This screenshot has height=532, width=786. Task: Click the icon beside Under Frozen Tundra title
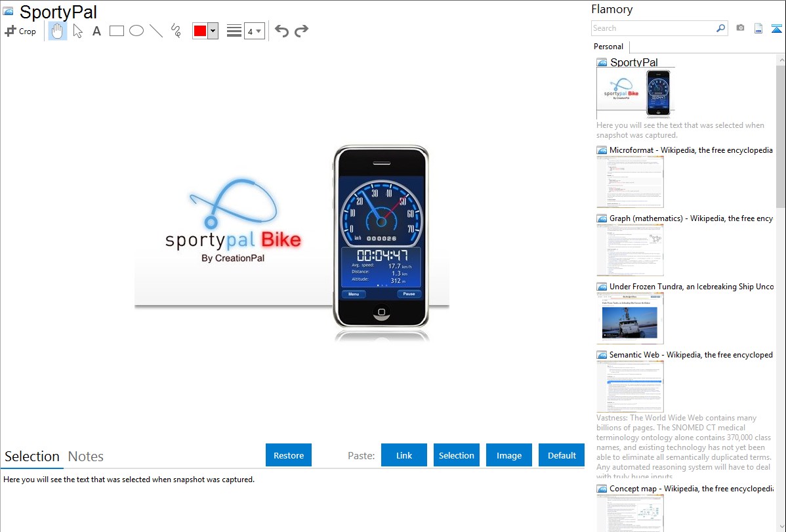[x=602, y=287]
